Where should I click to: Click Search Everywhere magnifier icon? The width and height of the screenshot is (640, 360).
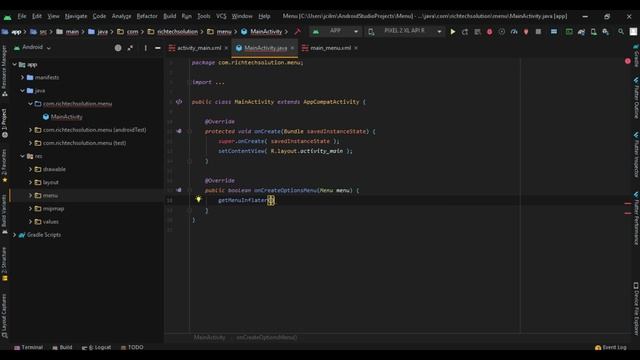click(x=621, y=31)
